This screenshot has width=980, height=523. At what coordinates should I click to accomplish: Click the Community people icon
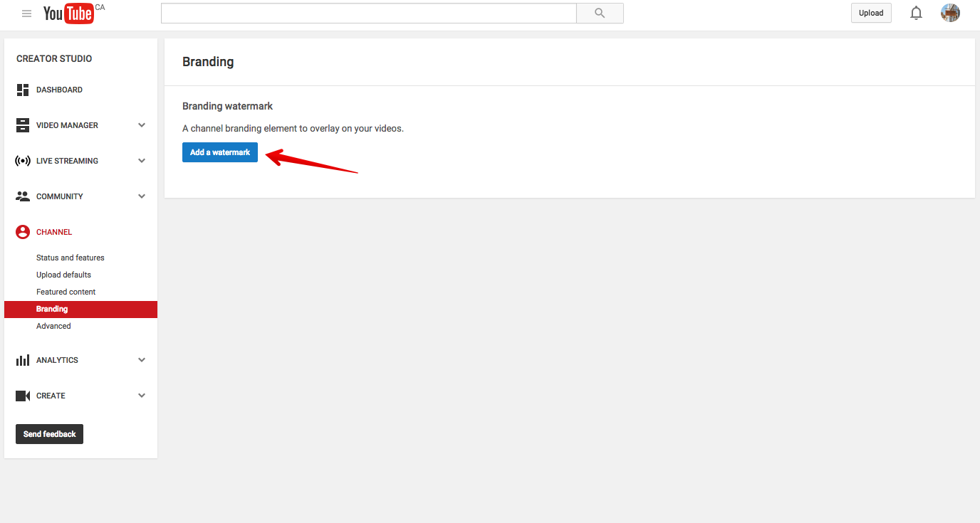point(23,196)
